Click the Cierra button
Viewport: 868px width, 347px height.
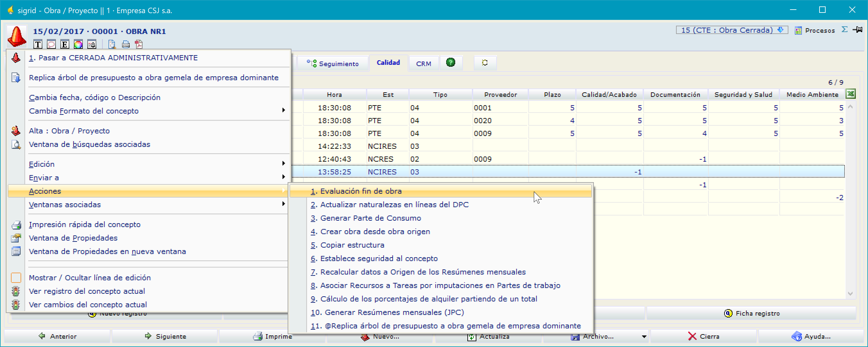(704, 336)
